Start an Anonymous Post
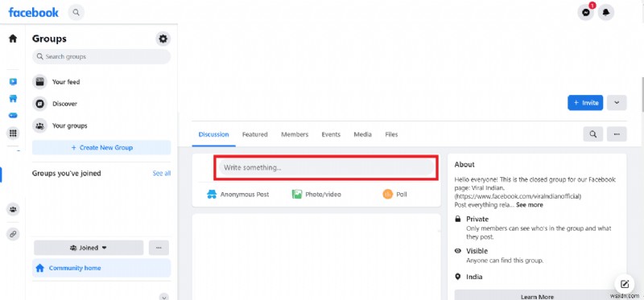 [237, 194]
